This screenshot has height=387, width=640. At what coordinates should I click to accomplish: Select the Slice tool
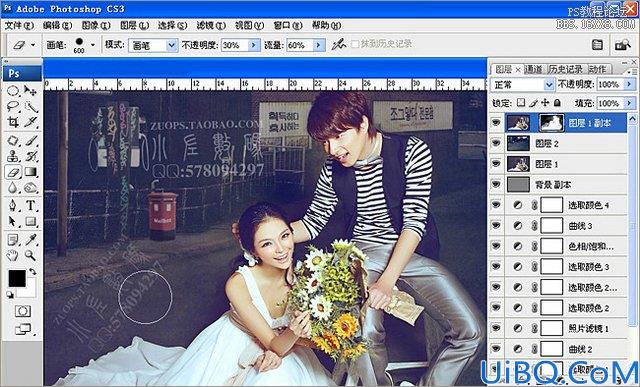(x=31, y=122)
